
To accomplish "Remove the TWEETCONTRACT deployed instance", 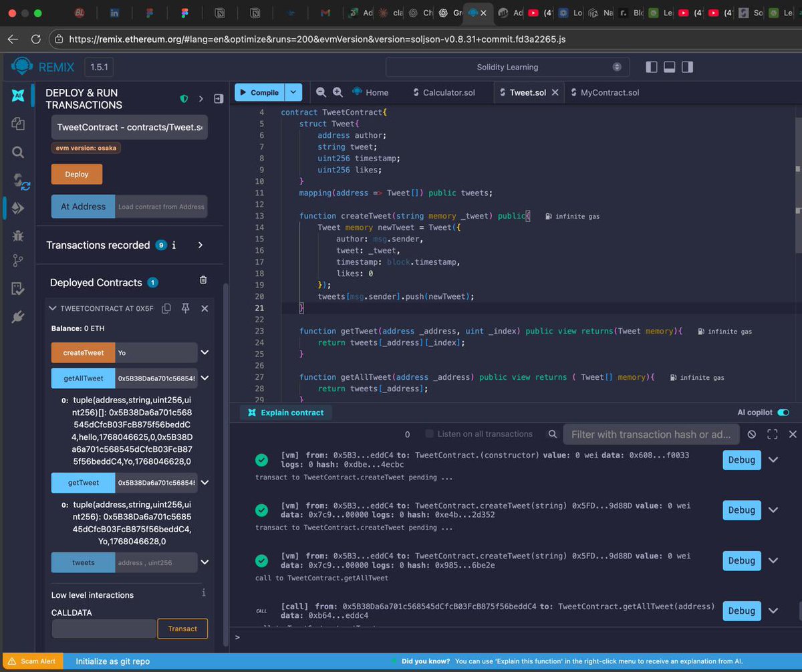I will click(205, 308).
